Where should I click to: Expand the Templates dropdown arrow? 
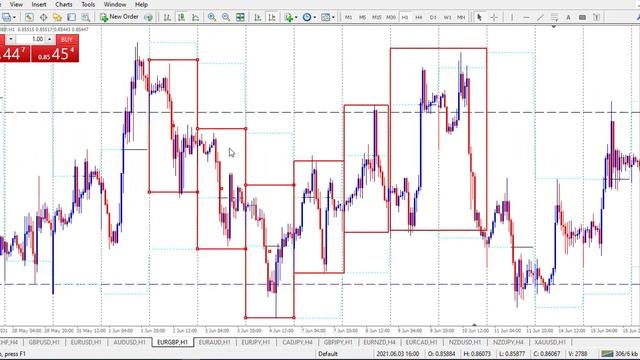click(x=333, y=18)
